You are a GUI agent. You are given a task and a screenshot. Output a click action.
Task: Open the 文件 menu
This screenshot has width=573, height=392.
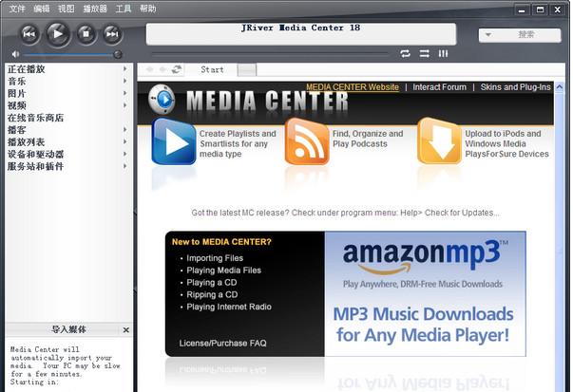tap(17, 9)
